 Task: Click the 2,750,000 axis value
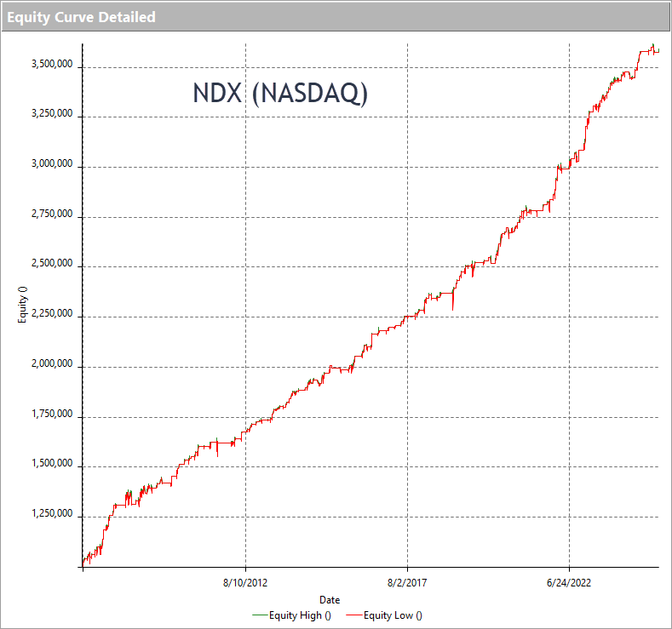point(52,214)
